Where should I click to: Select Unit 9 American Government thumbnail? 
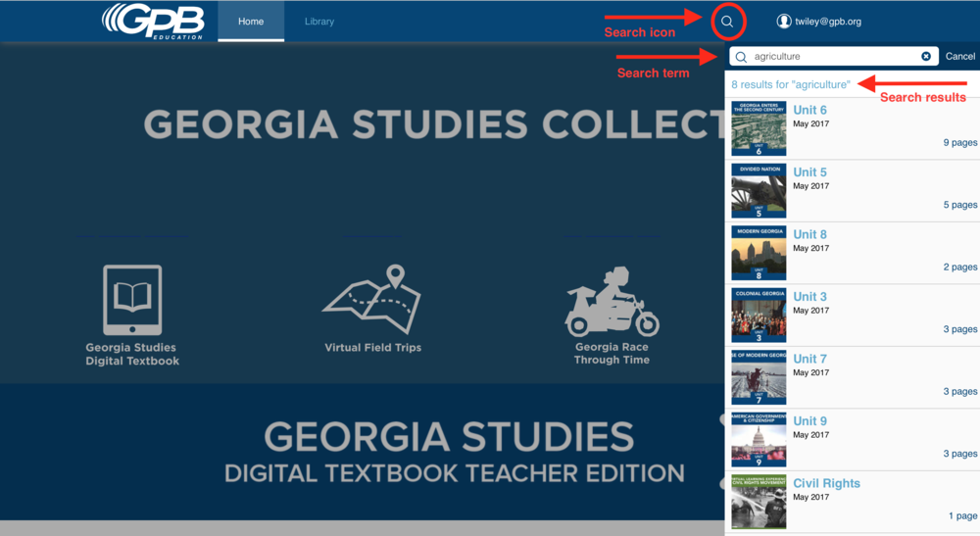(759, 440)
